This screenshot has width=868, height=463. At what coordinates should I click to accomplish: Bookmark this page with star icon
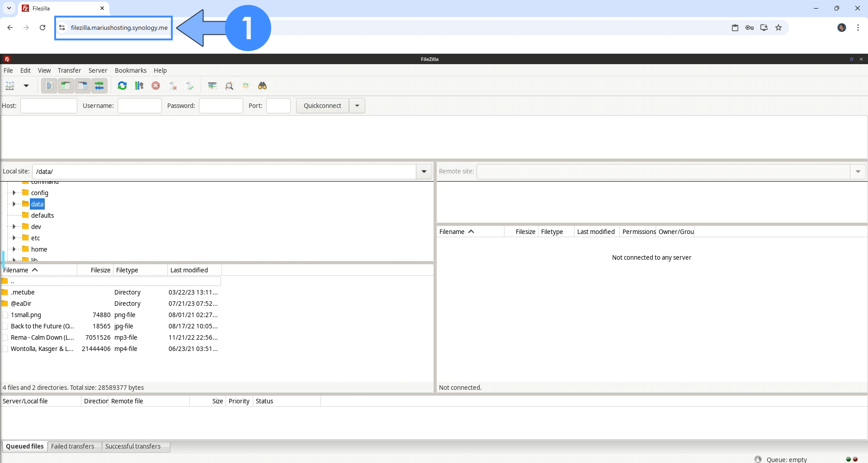click(x=778, y=28)
